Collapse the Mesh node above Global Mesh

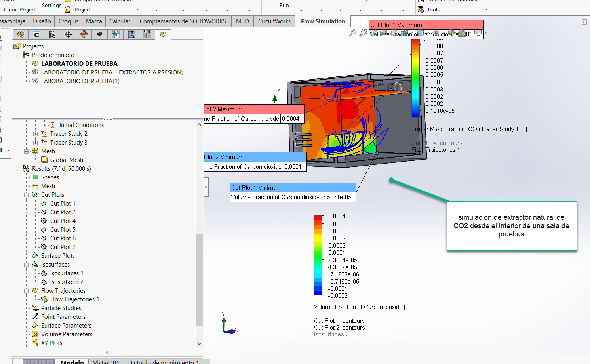click(x=26, y=151)
